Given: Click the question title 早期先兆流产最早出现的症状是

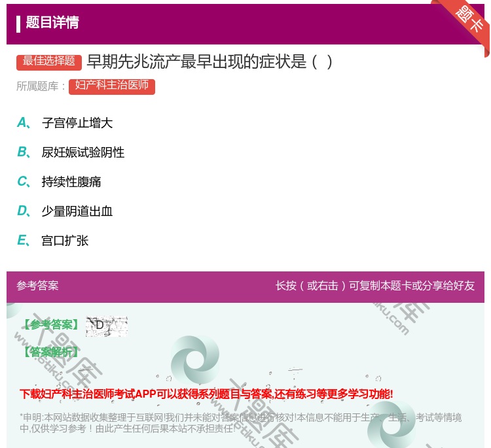Looking at the screenshot, I should [209, 61].
